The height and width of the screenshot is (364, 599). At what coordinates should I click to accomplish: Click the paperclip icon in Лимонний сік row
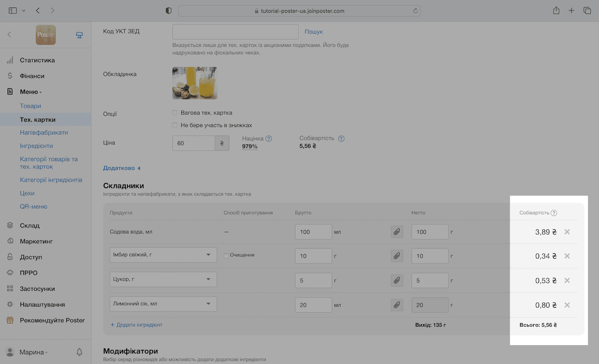coord(397,304)
